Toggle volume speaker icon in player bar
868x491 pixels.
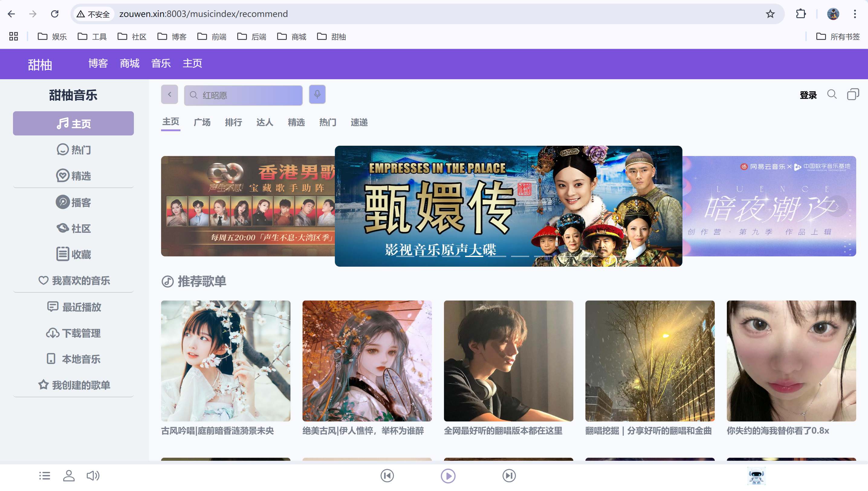click(93, 476)
